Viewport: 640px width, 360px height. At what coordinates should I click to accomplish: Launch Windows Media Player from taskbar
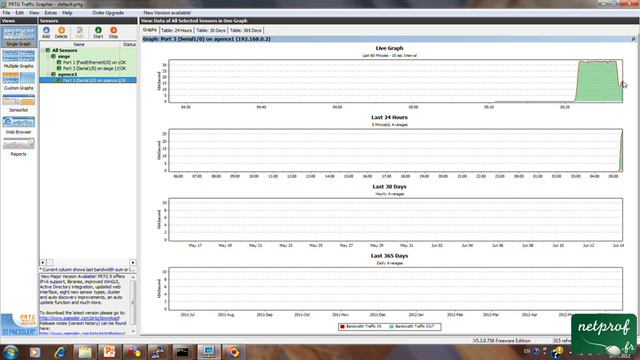click(35, 352)
